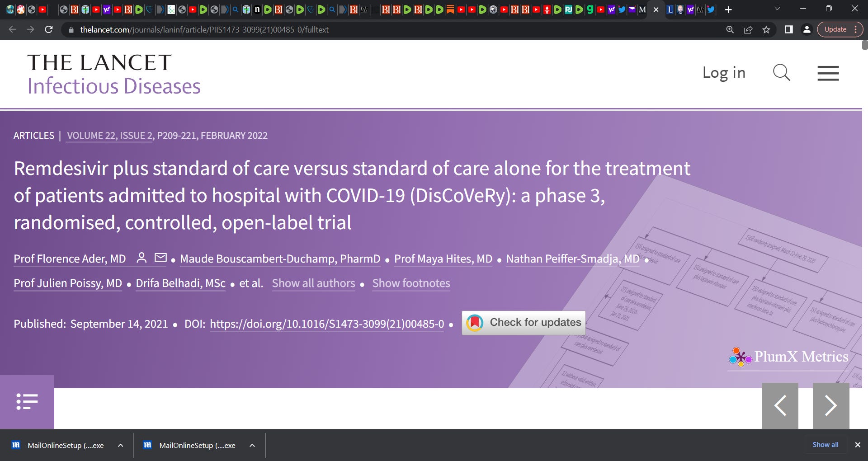
Task: Click the page vertical scrollbar thumb
Action: point(865,45)
